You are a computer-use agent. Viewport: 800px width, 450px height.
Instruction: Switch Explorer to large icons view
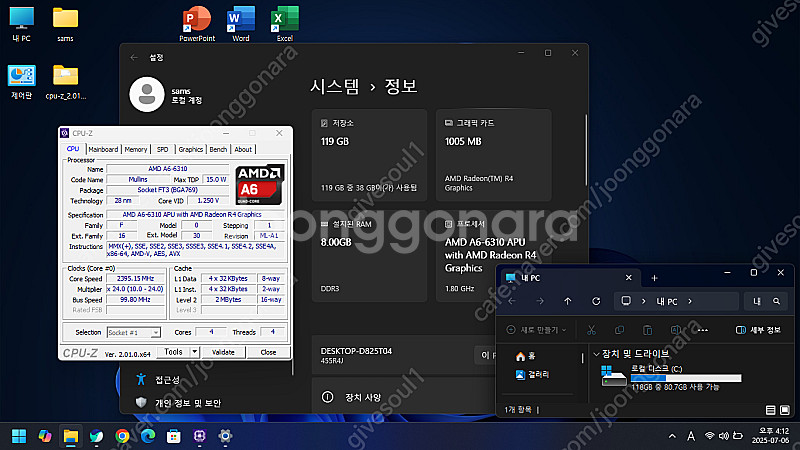785,410
